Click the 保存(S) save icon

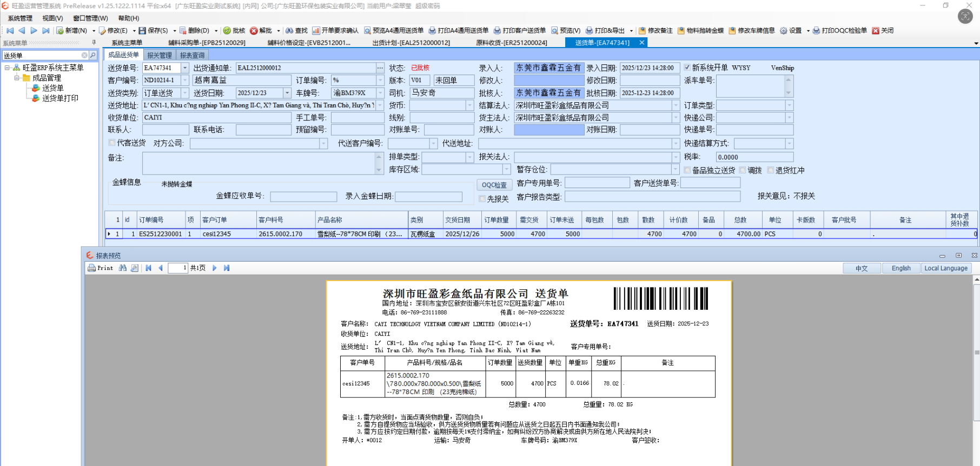coord(142,31)
